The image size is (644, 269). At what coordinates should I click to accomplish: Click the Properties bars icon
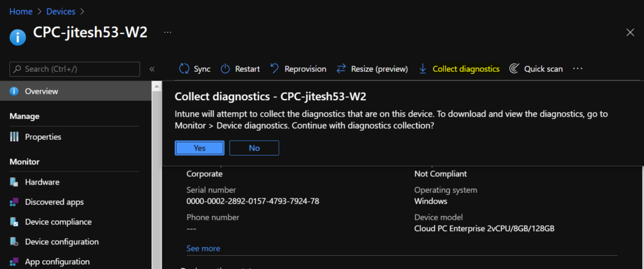pos(14,137)
